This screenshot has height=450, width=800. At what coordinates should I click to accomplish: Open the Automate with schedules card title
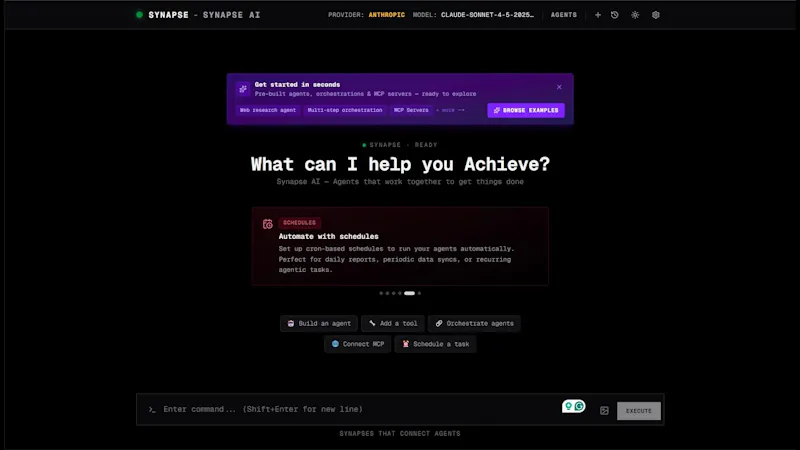click(x=329, y=236)
